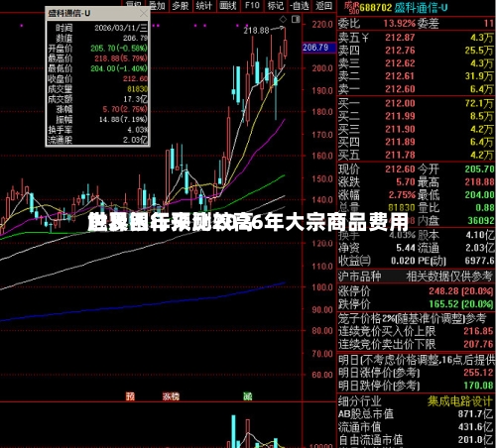Click 明日涨停价(参考) value 255.12
This screenshot has width=496, height=448.
tap(478, 373)
